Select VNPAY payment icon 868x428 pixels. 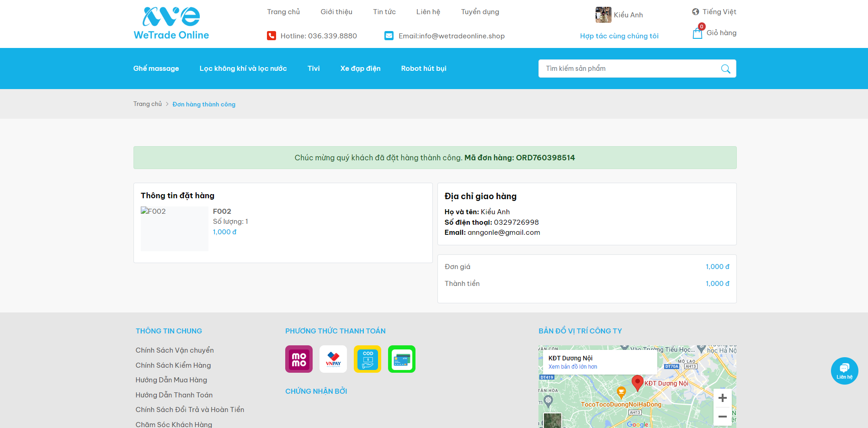(x=333, y=359)
